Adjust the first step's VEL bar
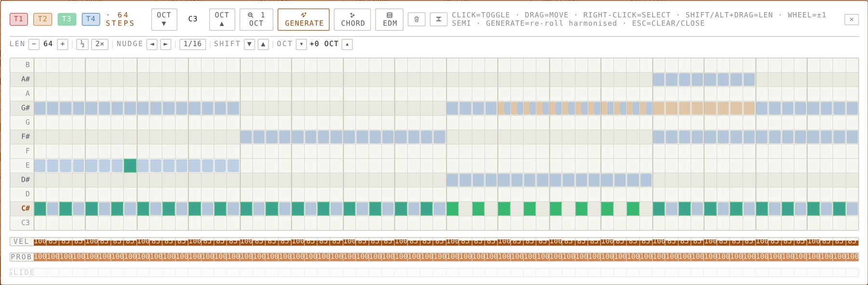 40,242
